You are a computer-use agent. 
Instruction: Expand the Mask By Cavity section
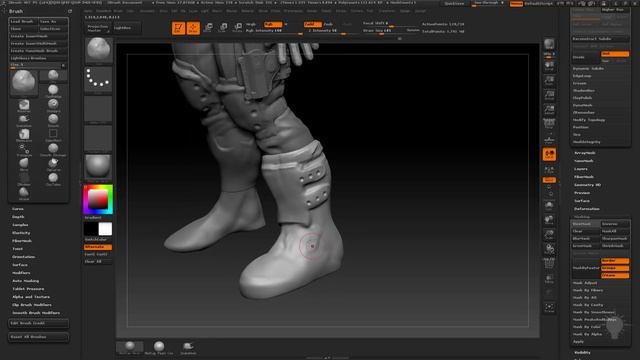coord(588,305)
